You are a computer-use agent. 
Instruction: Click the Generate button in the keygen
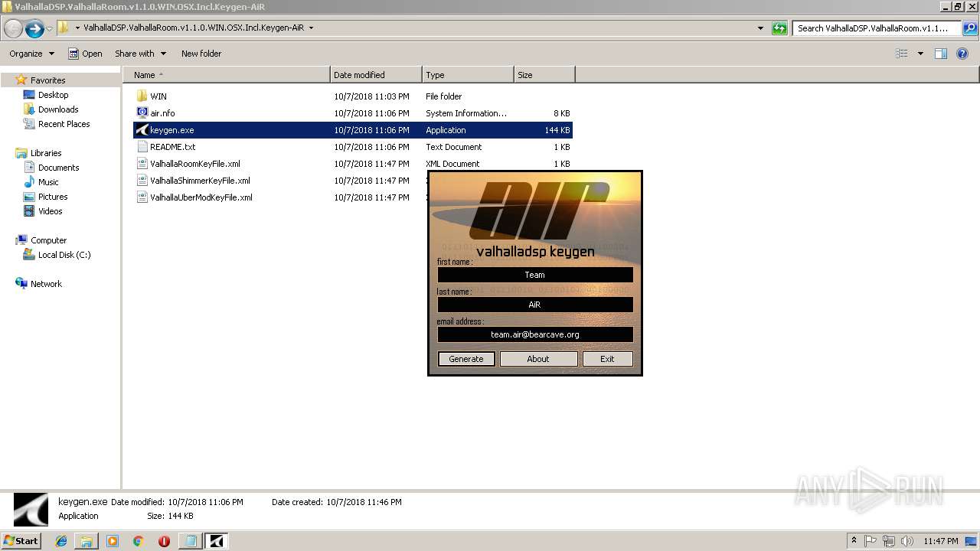pos(466,359)
